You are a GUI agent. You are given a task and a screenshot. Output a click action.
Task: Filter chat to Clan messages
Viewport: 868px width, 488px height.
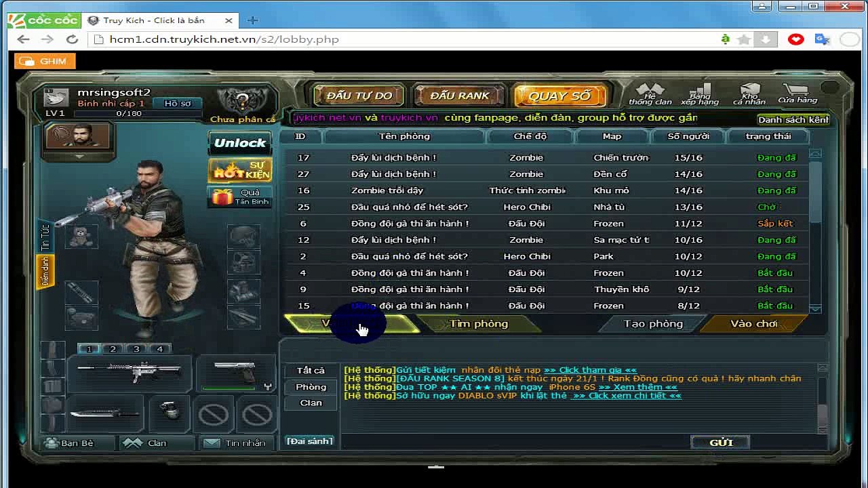pos(311,403)
